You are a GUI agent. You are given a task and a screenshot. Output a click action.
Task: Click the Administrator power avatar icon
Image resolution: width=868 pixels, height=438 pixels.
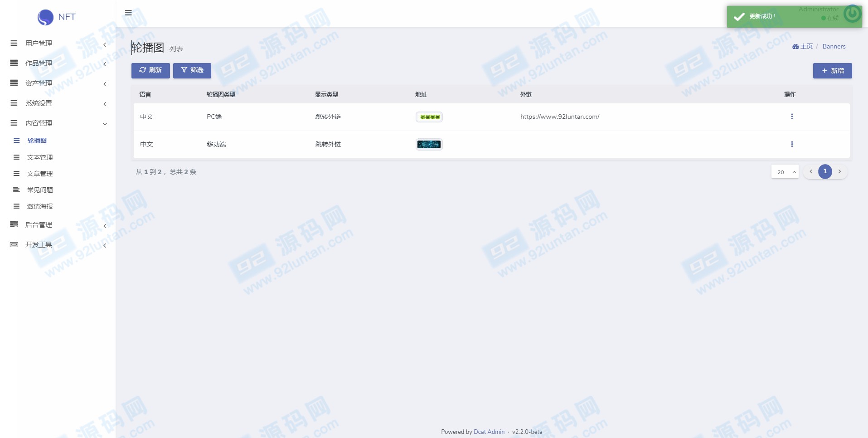pos(852,14)
